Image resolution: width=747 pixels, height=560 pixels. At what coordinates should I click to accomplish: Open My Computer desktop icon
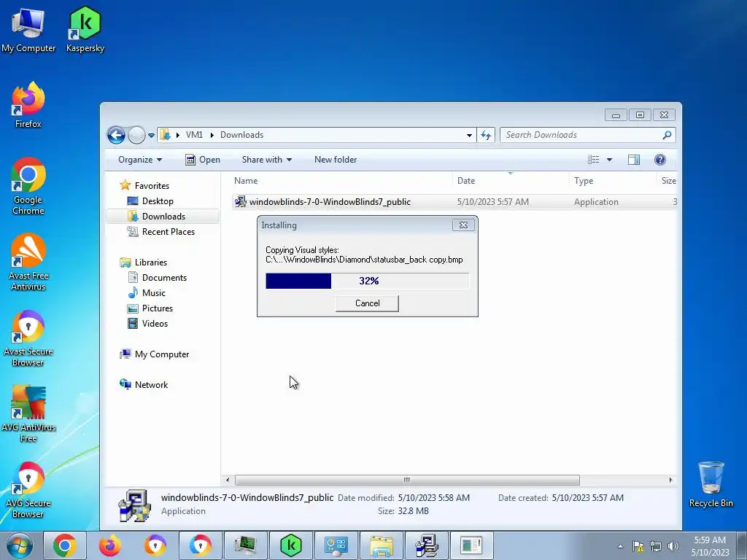[28, 29]
